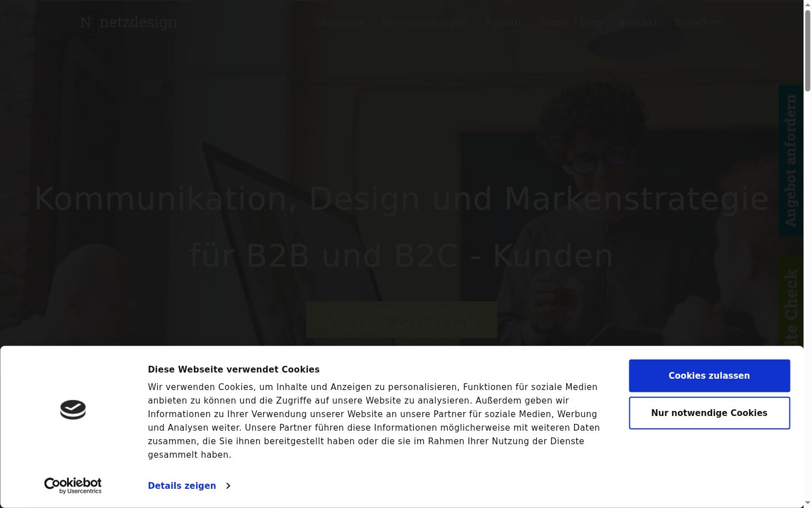The width and height of the screenshot is (812, 508).
Task: Expand cookie details with the chevron arrow
Action: (x=228, y=486)
